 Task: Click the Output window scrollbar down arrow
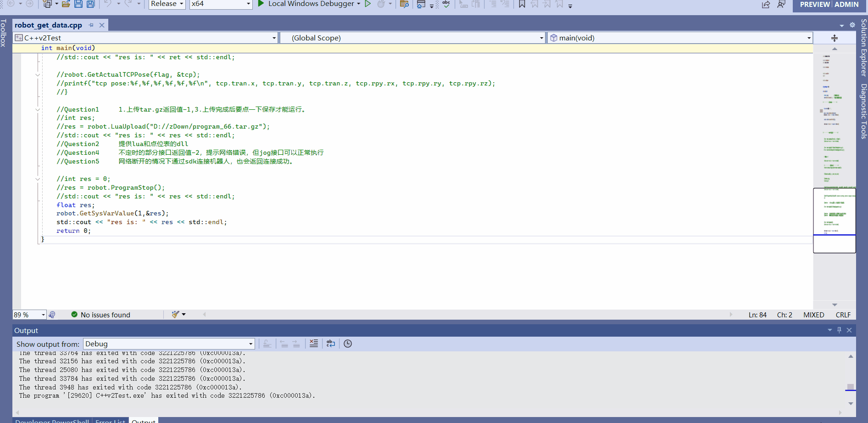(851, 404)
